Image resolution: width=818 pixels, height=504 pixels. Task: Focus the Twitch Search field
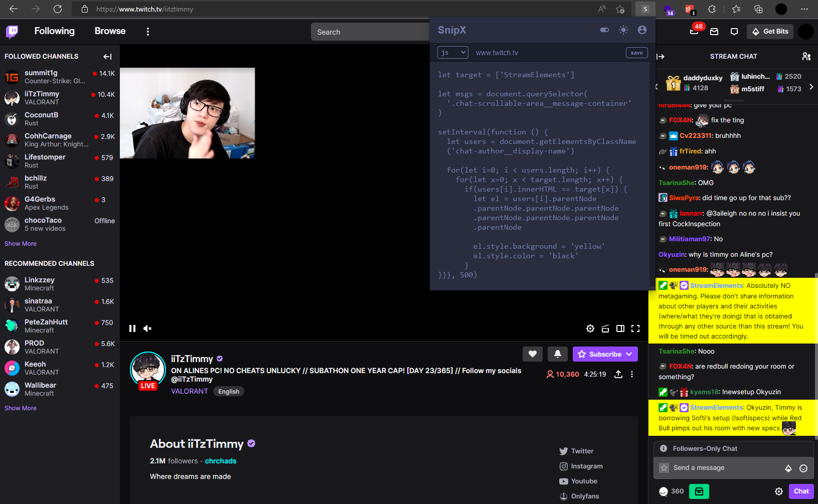tap(370, 32)
